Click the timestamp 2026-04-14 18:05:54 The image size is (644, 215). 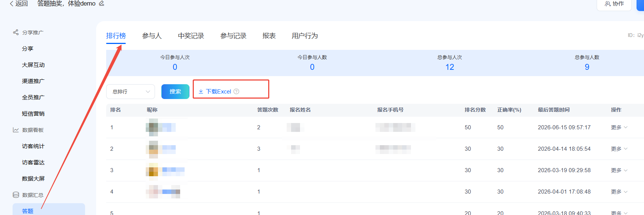(x=564, y=149)
